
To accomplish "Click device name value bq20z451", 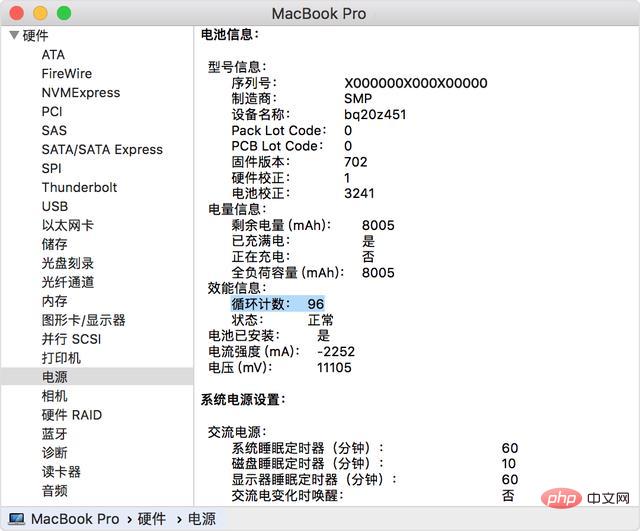I will [x=375, y=115].
